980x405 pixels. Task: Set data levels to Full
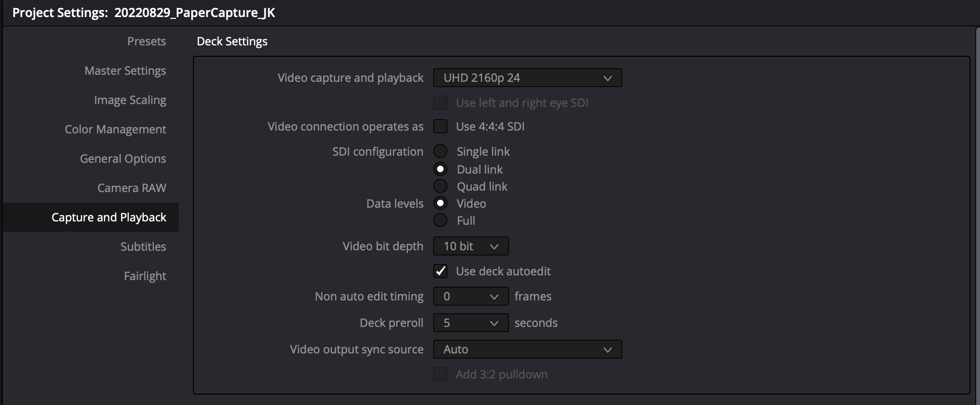(440, 220)
